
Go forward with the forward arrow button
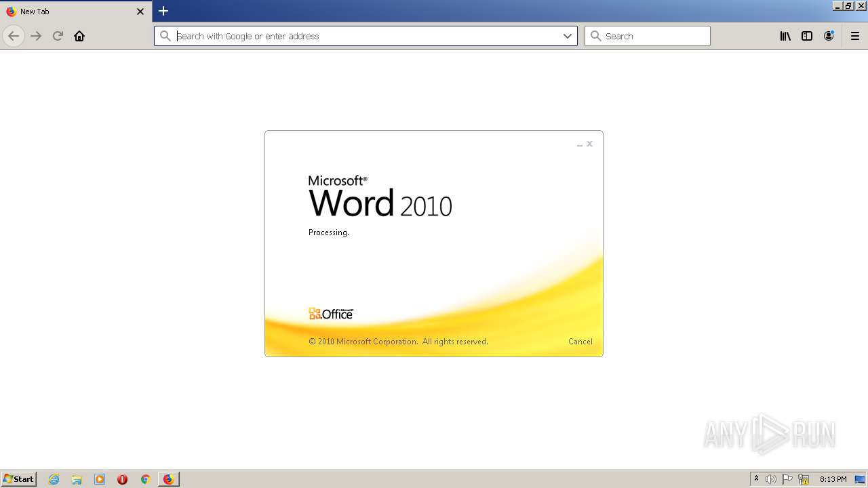click(x=36, y=36)
